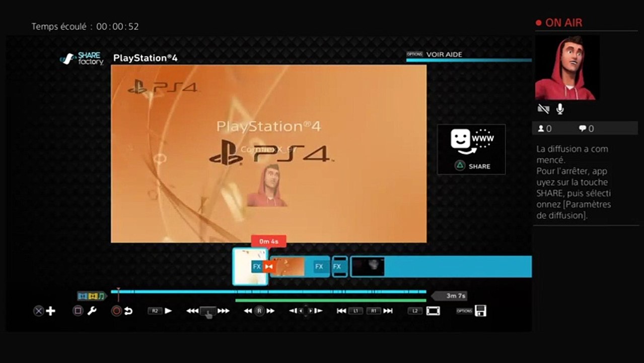Click the R stick icon
The image size is (644, 363).
[x=259, y=311]
